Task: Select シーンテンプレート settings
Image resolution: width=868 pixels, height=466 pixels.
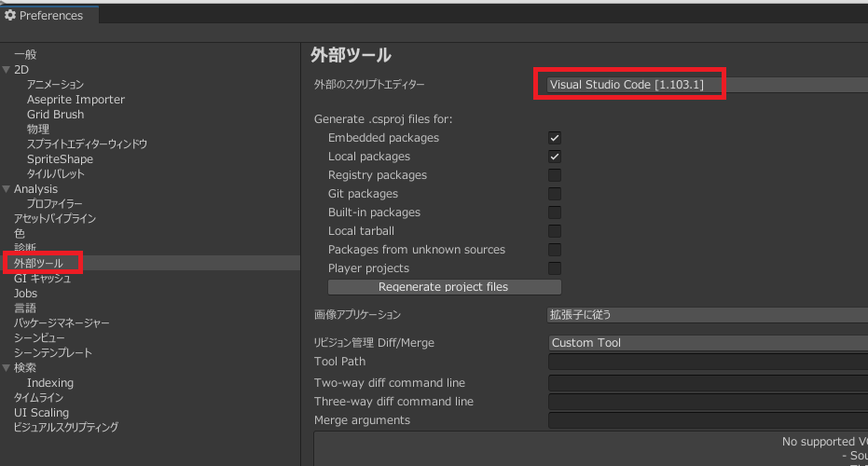Action: (53, 353)
